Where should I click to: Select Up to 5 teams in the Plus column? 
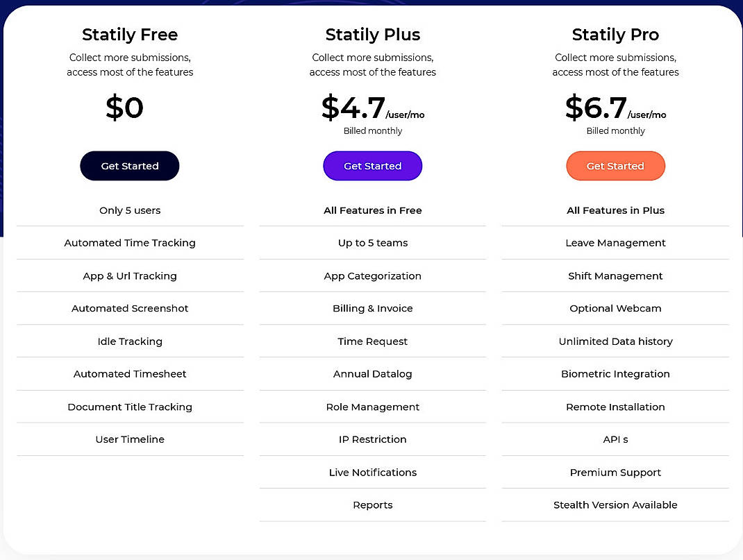tap(372, 243)
